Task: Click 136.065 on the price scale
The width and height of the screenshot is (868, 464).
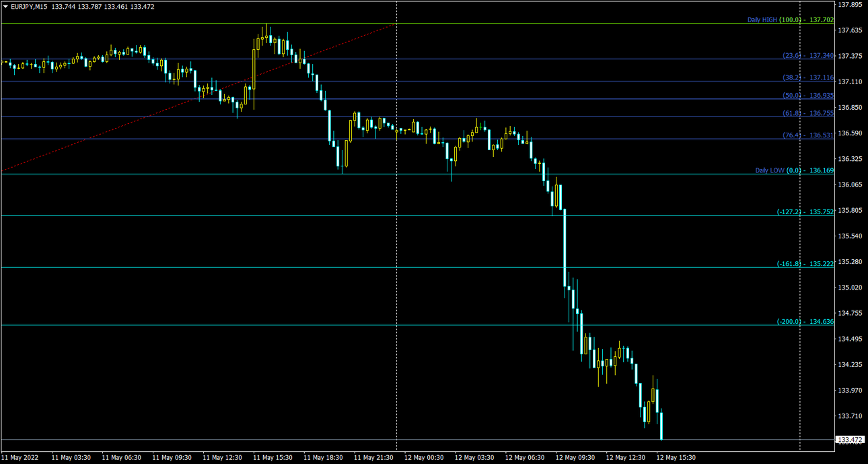Action: [x=851, y=185]
